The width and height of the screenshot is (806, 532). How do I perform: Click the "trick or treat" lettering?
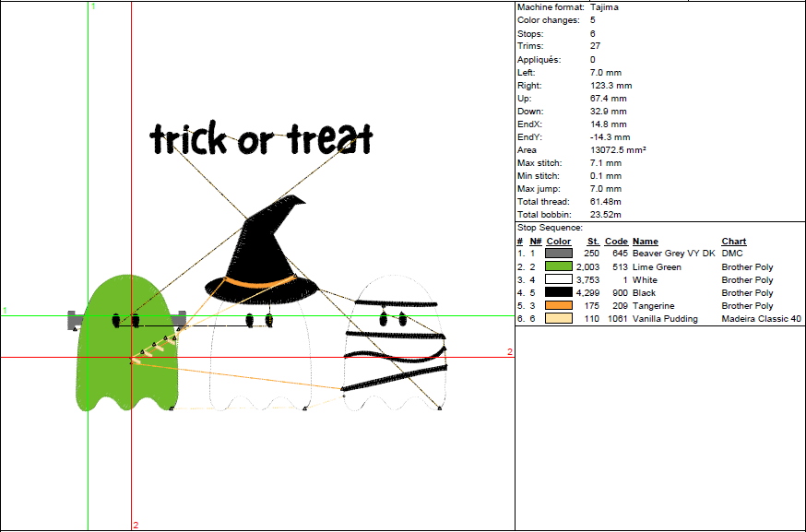(262, 139)
